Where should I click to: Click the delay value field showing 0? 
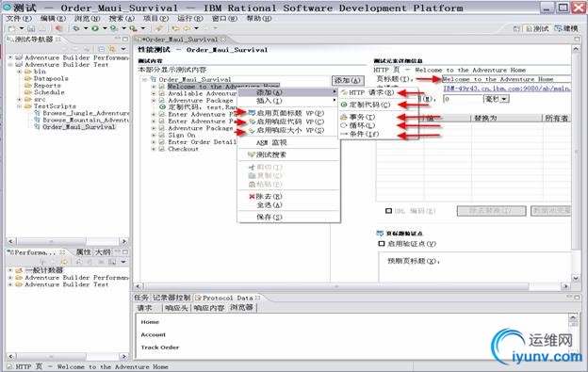point(463,99)
